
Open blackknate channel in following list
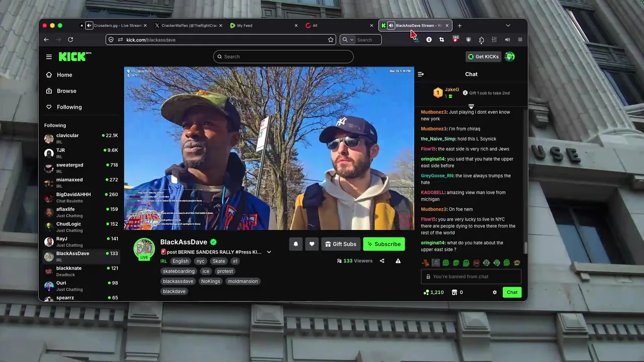click(81, 271)
